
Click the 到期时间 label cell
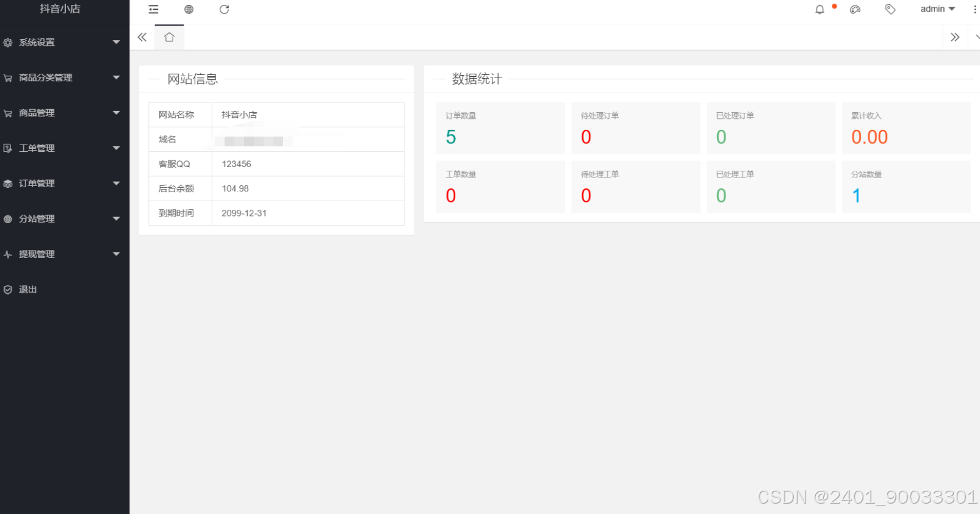point(181,213)
